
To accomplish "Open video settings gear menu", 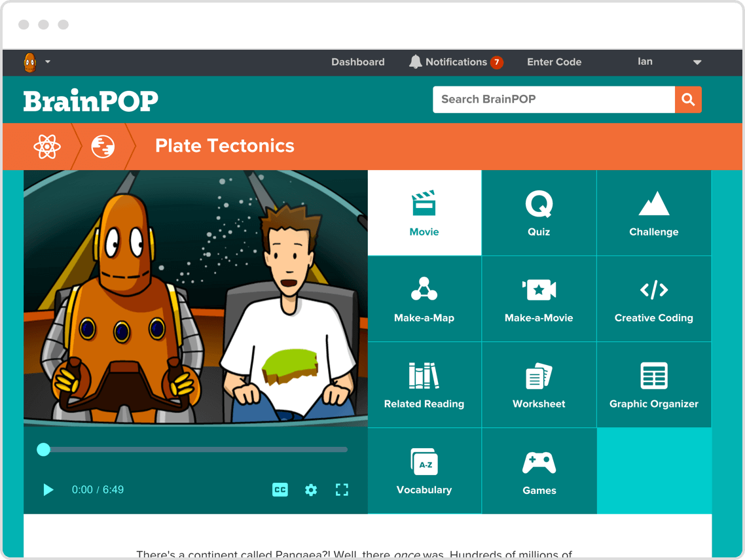I will (x=311, y=489).
